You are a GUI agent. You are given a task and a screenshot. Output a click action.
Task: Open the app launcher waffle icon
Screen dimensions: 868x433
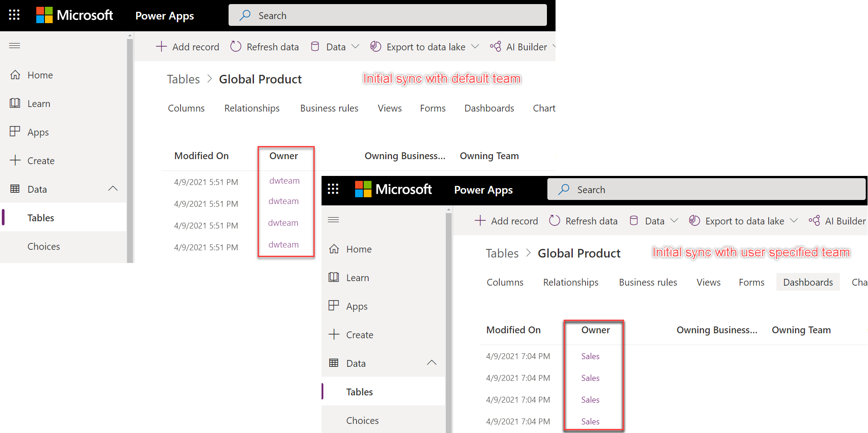[x=14, y=15]
